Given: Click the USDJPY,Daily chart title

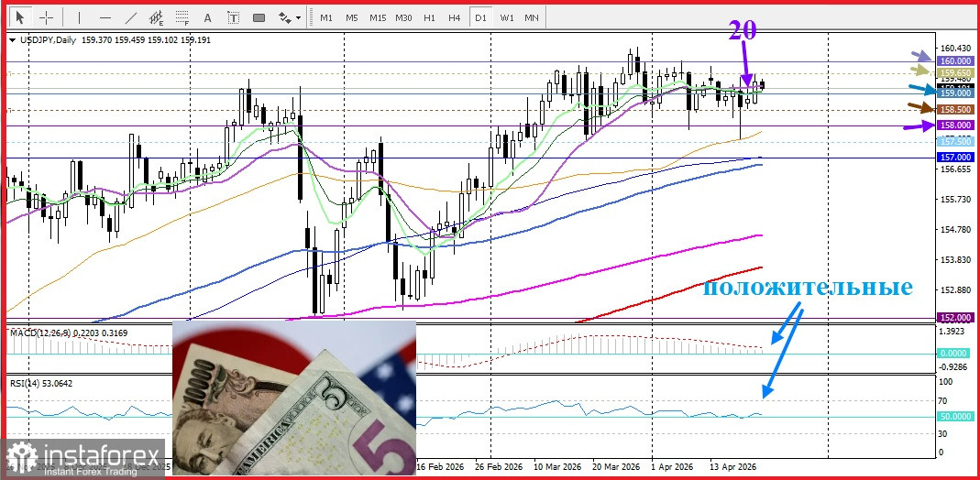Looking at the screenshot, I should click(x=48, y=40).
